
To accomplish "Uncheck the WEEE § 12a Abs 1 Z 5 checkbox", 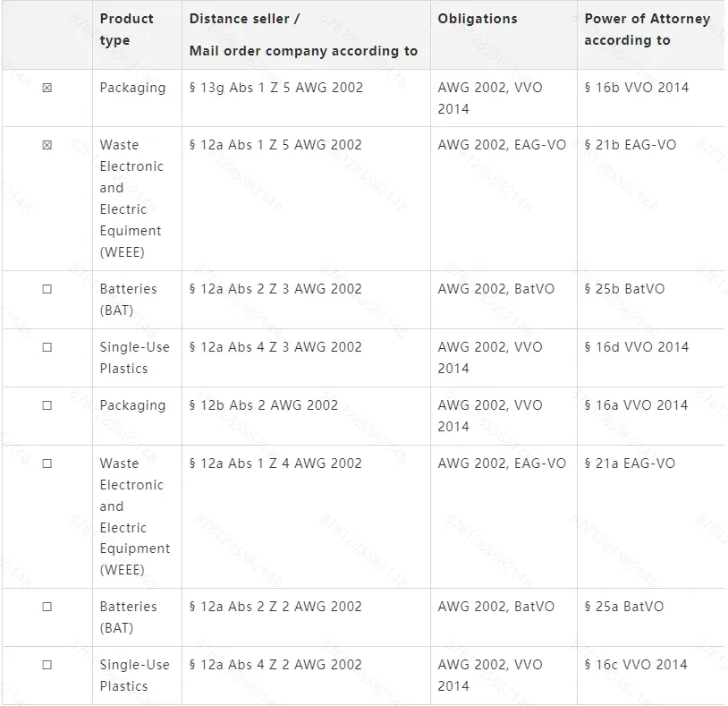I will pyautogui.click(x=47, y=145).
